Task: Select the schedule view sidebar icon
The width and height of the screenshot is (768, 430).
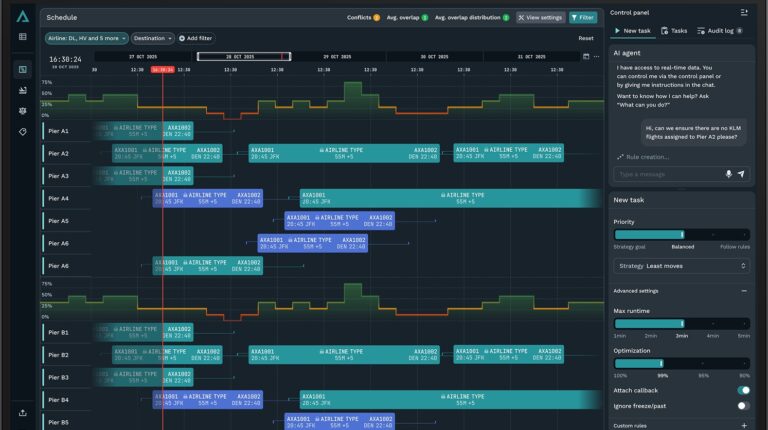Action: tap(22, 69)
